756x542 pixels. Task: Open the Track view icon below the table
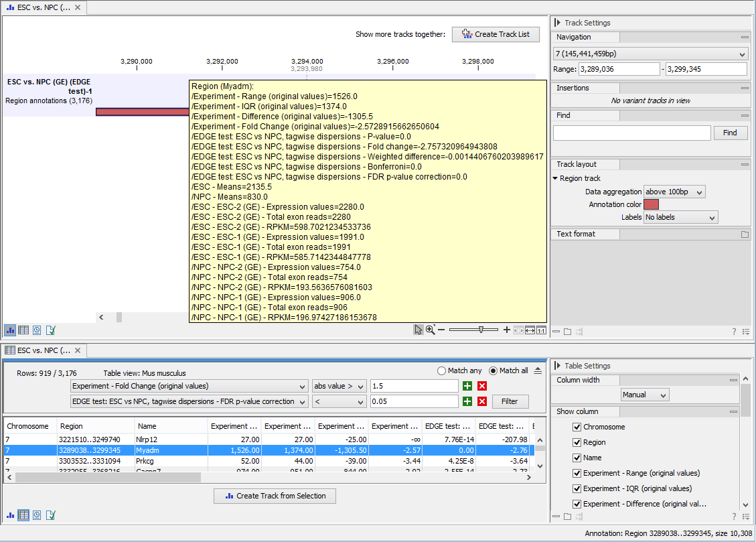[9, 515]
